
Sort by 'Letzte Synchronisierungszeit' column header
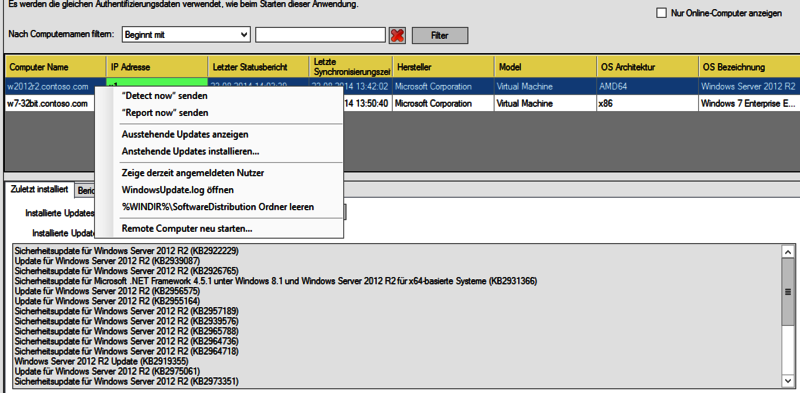click(351, 67)
